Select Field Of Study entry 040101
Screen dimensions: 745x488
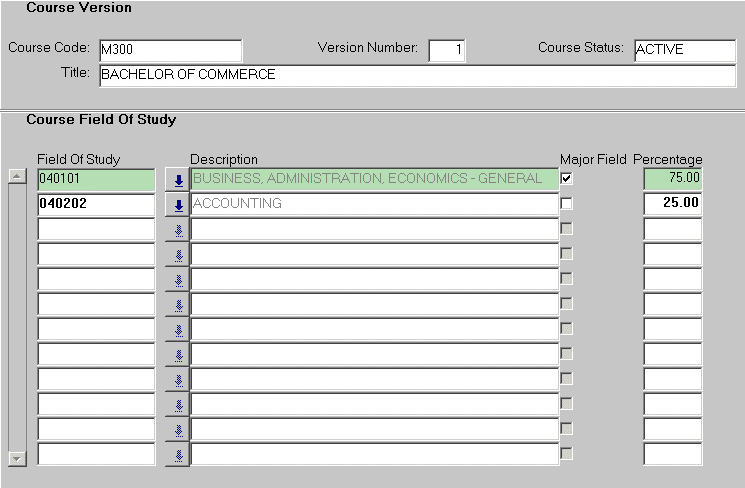96,179
